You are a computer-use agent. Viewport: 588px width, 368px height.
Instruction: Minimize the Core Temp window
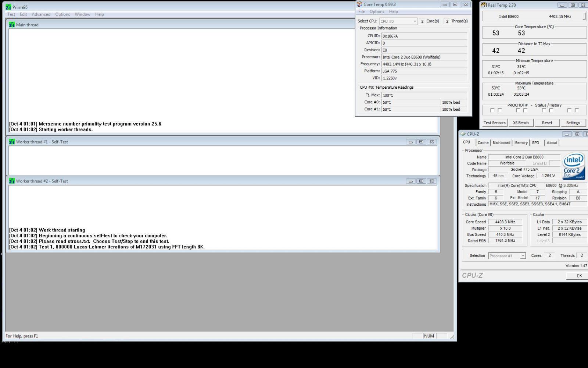point(445,4)
